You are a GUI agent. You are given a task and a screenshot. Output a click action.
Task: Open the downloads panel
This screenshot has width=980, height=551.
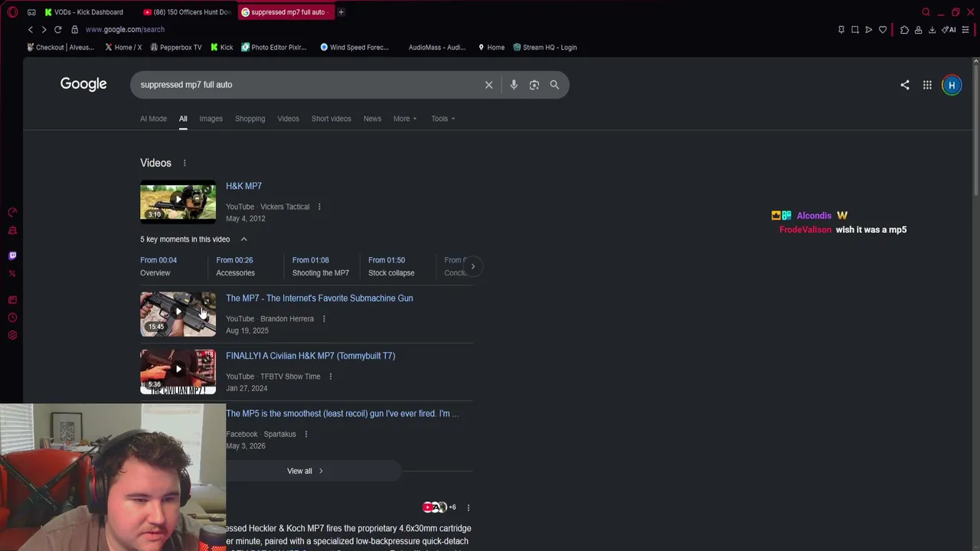coord(932,30)
